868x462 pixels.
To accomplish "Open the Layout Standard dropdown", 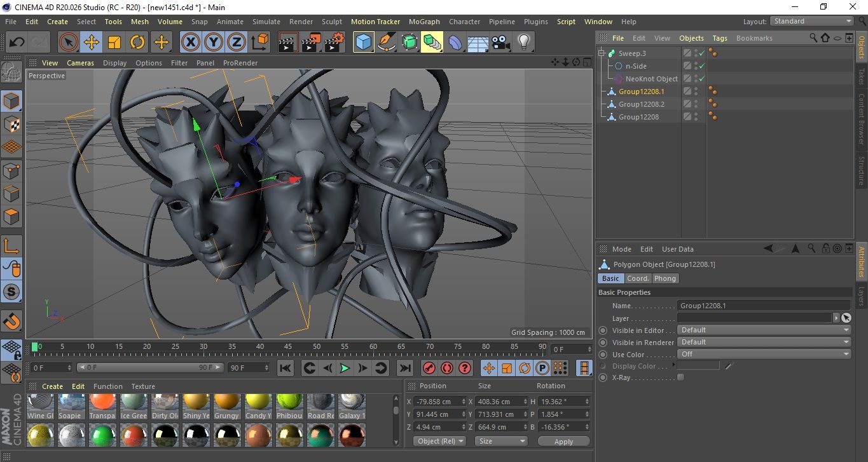I will pyautogui.click(x=812, y=21).
